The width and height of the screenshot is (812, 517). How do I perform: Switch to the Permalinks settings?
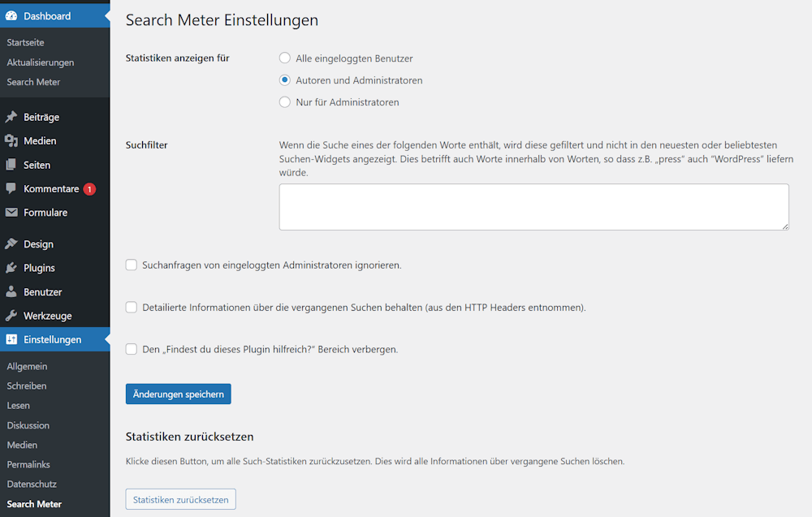pos(29,464)
